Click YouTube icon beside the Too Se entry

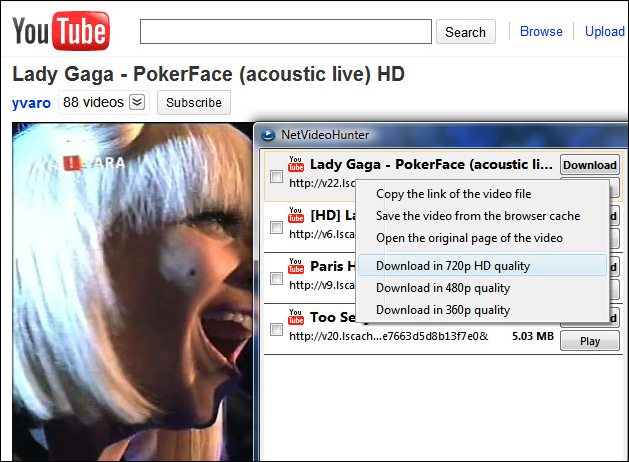click(x=296, y=316)
